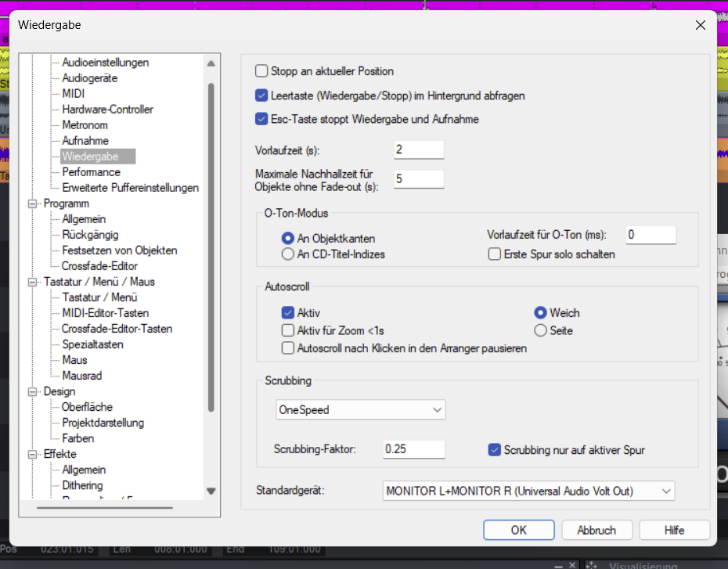Click tree scroll-down arrow

point(211,491)
